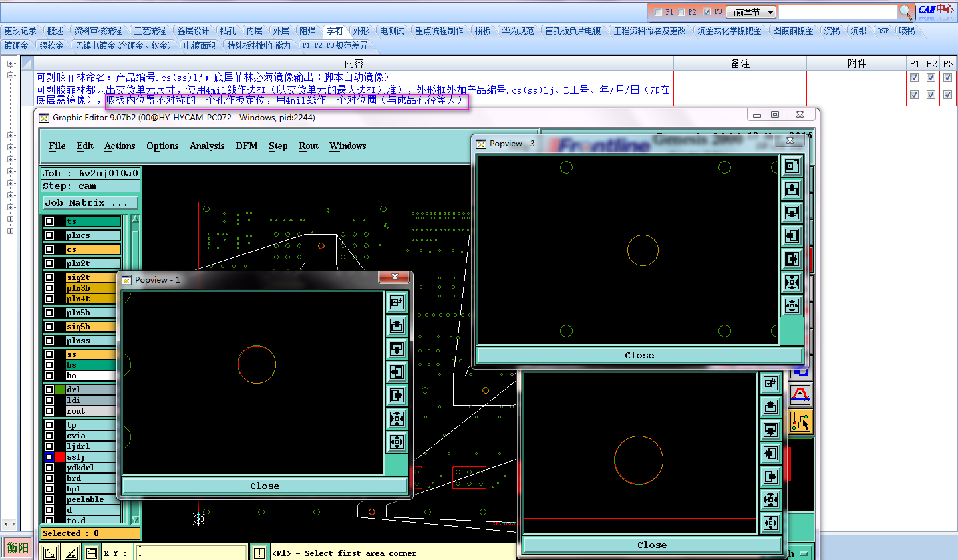Select the plncs layer name
The image size is (958, 560).
pos(92,235)
